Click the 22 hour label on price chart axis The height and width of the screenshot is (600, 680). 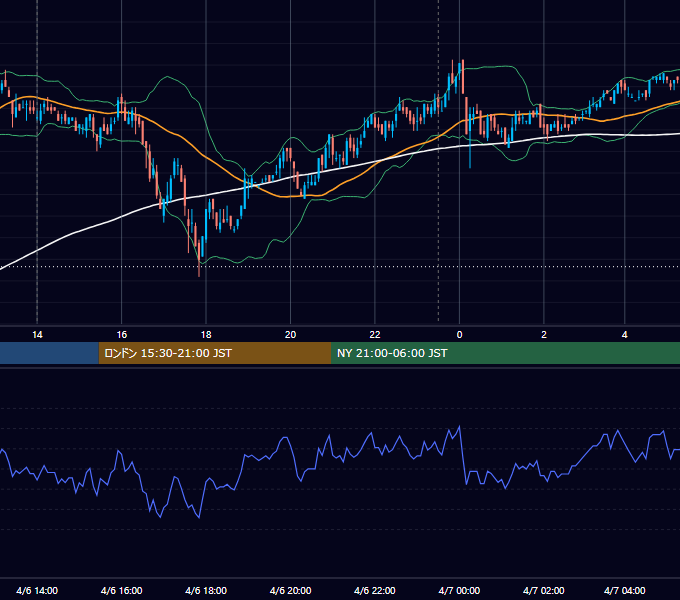pos(375,335)
